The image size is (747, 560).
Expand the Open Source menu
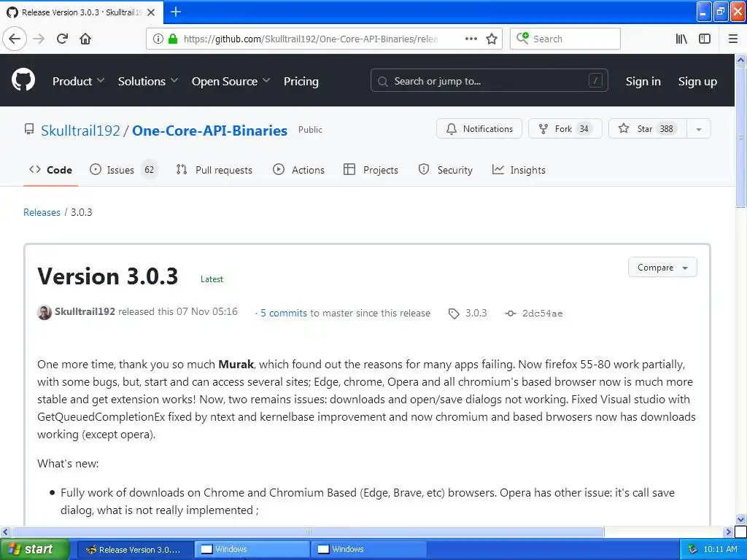pos(231,82)
